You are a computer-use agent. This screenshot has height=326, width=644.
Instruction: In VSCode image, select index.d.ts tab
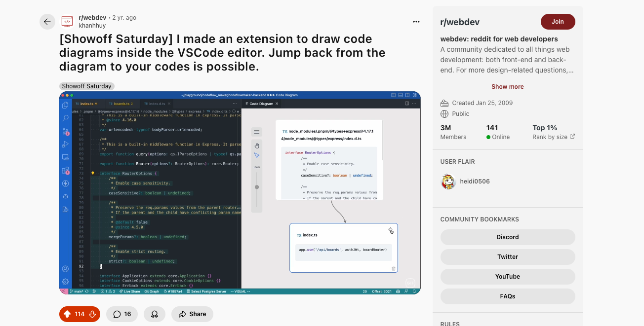[156, 104]
